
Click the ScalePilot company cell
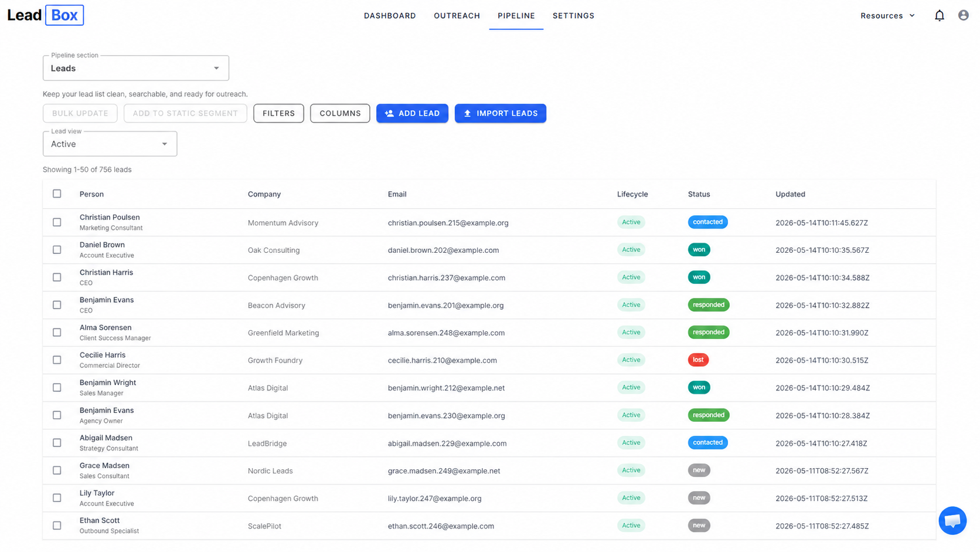(x=264, y=526)
